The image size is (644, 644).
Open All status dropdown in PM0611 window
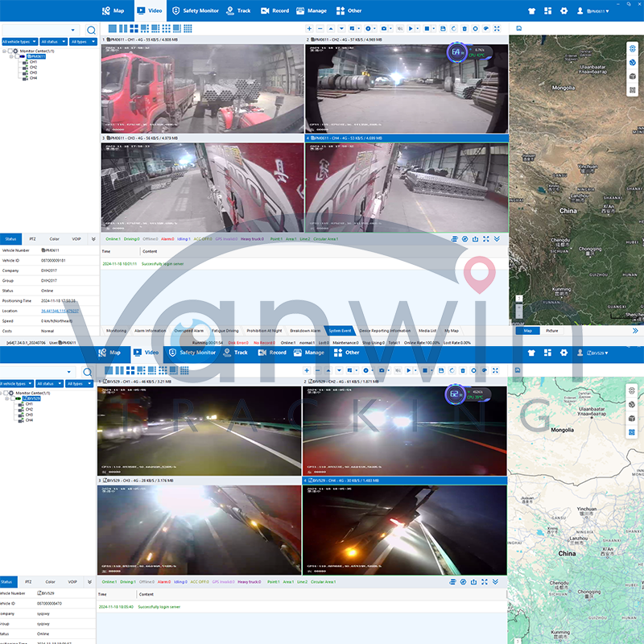point(53,42)
